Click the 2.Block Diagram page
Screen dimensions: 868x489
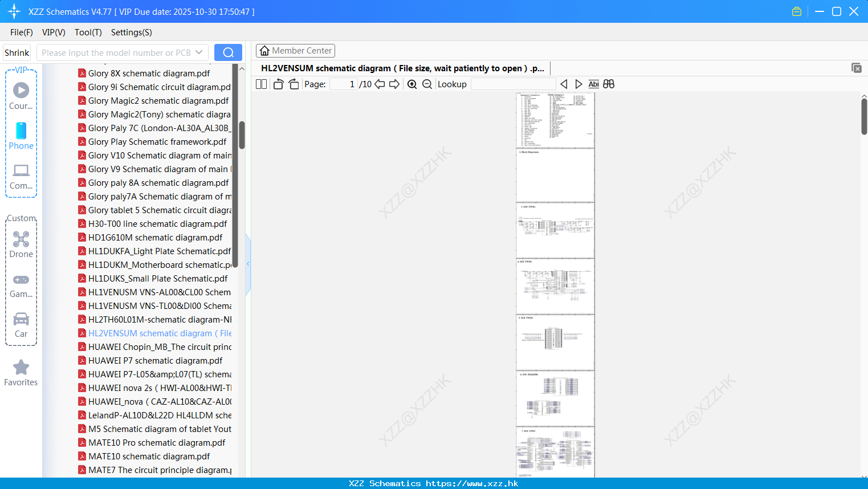[x=555, y=176]
